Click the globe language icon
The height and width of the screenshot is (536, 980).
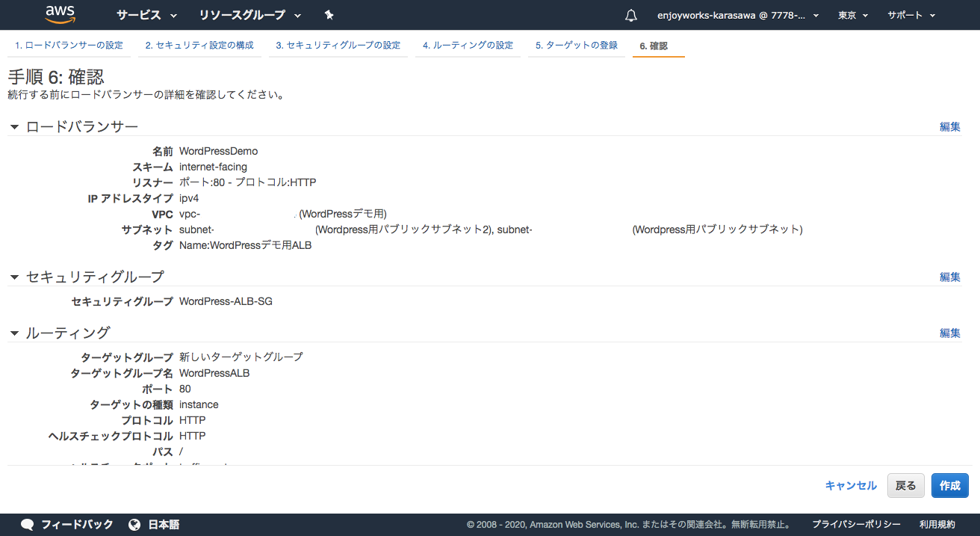134,525
